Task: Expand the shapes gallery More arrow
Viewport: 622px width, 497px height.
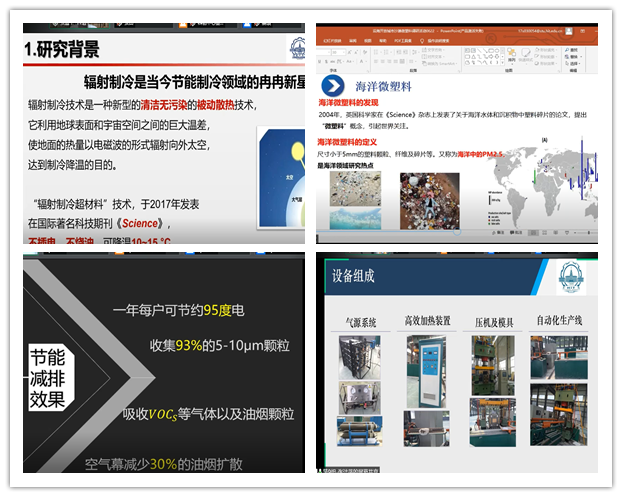Action: 503,63
